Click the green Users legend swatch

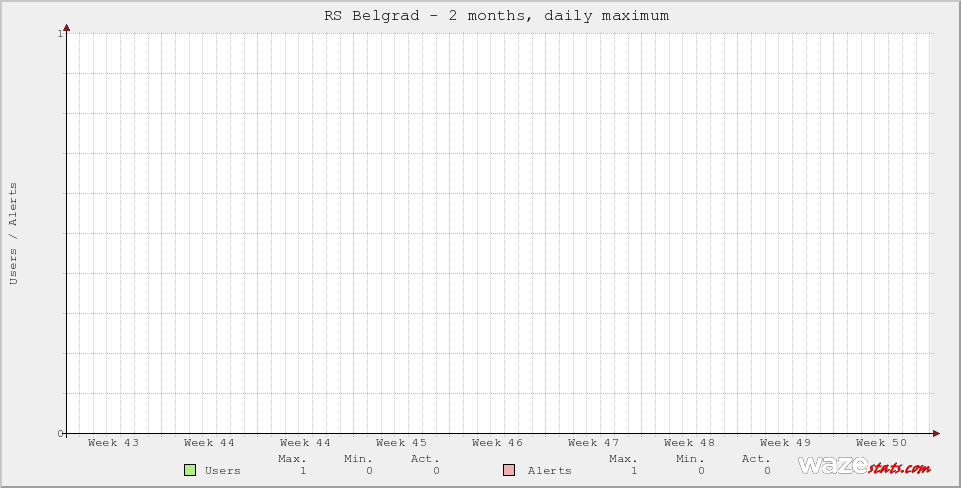coord(190,470)
